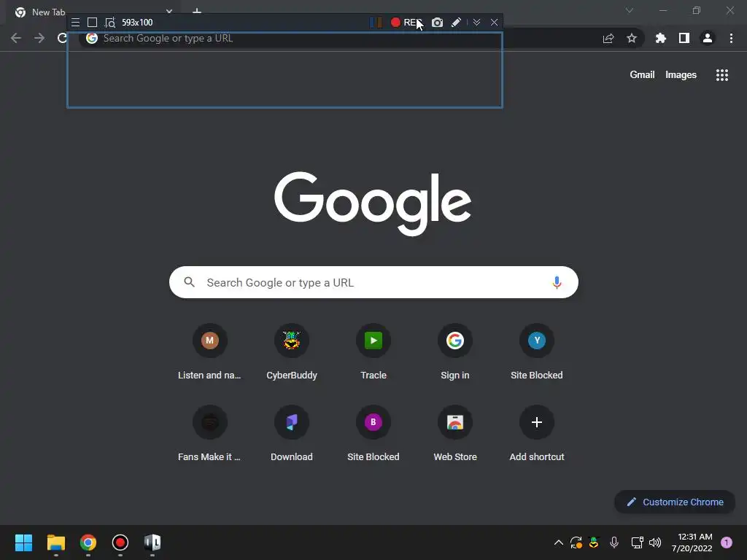Viewport: 747px width, 560px height.
Task: Open Listen and na... shortcut
Action: pyautogui.click(x=209, y=352)
